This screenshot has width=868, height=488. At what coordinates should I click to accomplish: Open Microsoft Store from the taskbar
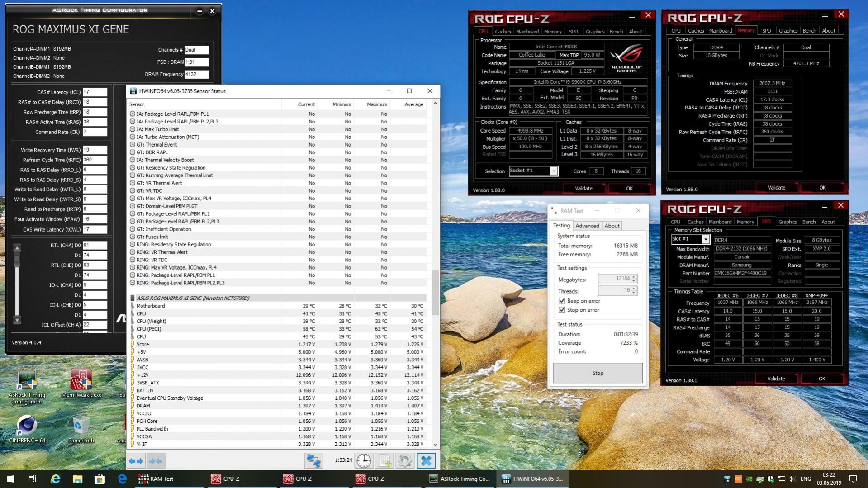pyautogui.click(x=100, y=479)
